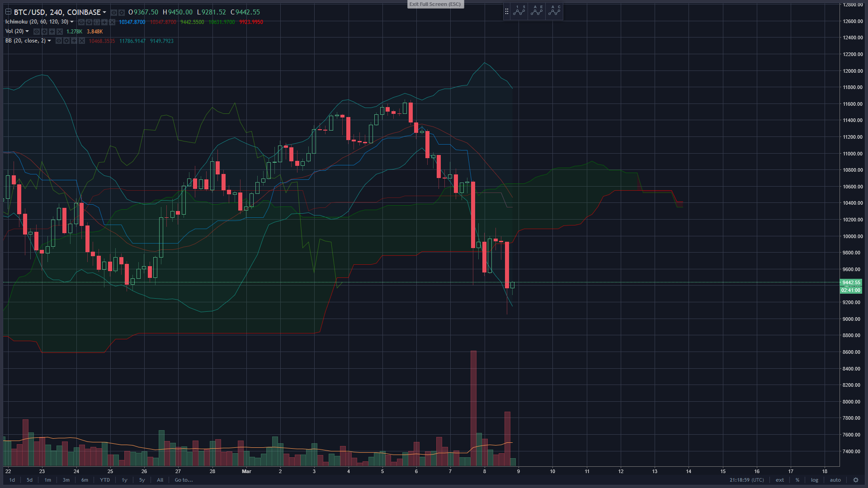Select the 3m time range
This screenshot has height=488, width=868.
pyautogui.click(x=66, y=480)
